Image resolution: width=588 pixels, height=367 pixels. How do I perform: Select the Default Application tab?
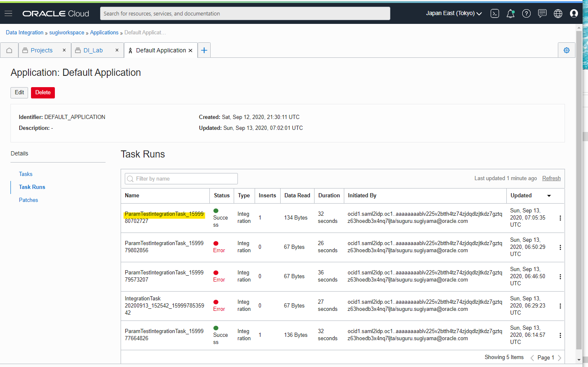point(161,50)
